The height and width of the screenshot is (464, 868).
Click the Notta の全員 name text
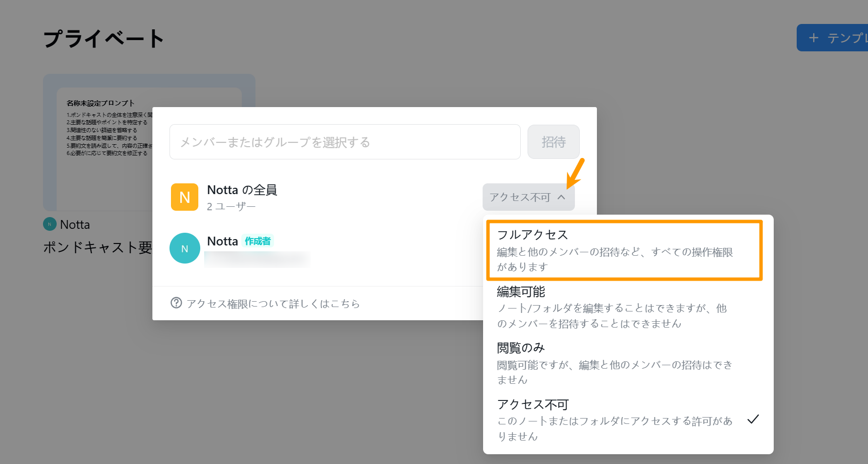pos(242,190)
